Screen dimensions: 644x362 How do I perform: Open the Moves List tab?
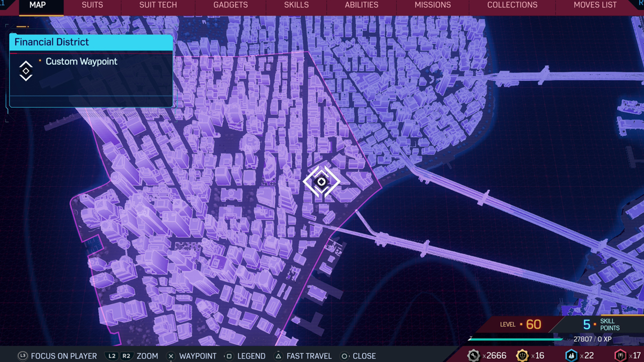595,5
